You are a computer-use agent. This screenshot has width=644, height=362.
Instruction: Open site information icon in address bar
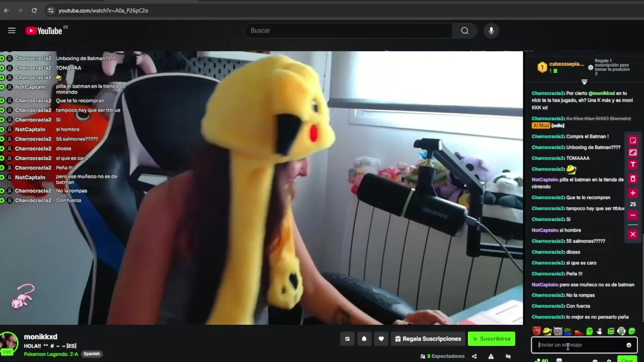[50, 10]
